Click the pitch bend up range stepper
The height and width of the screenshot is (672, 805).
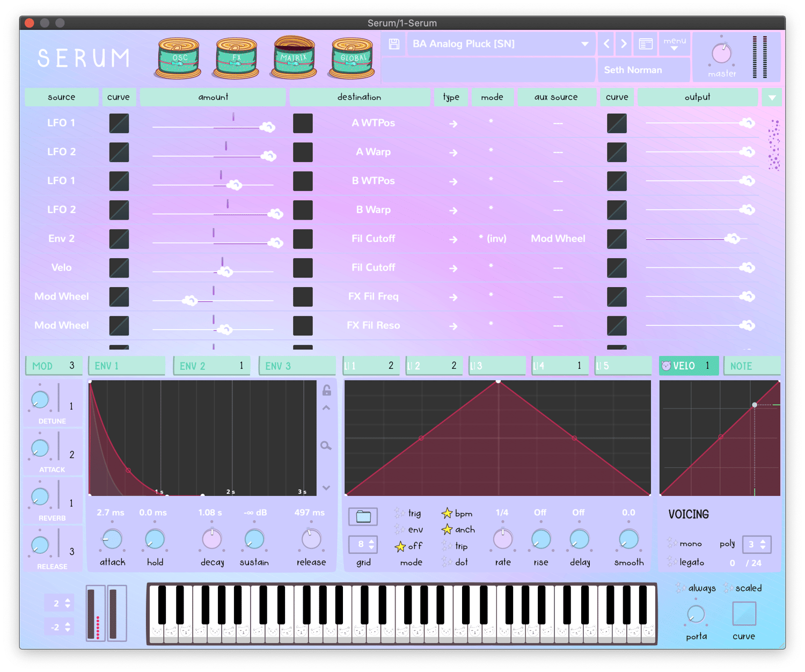pos(59,603)
